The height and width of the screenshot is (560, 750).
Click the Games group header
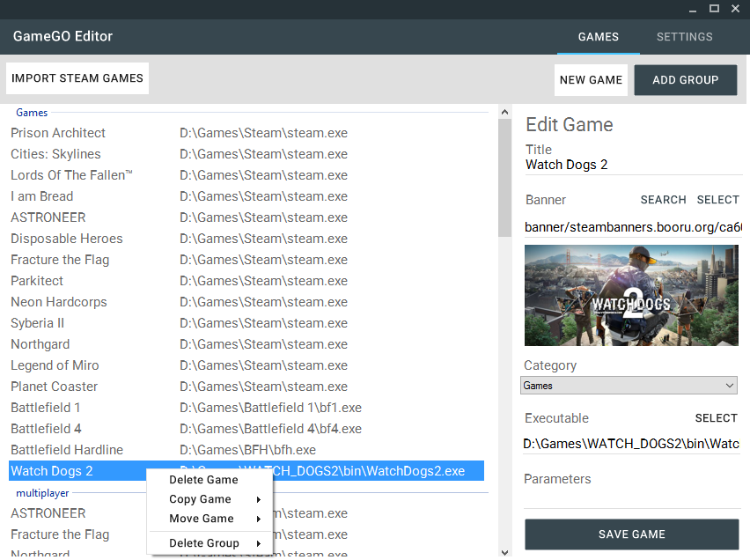(x=32, y=113)
